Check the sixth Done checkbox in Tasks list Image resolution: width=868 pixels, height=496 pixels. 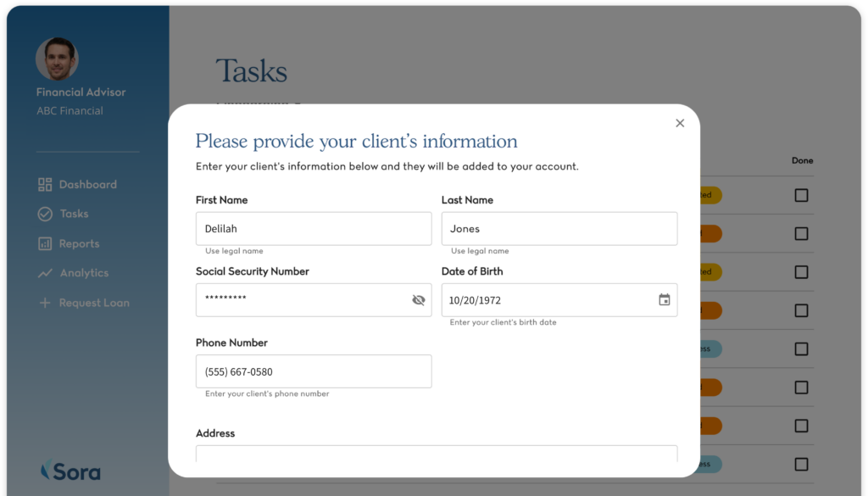(801, 387)
